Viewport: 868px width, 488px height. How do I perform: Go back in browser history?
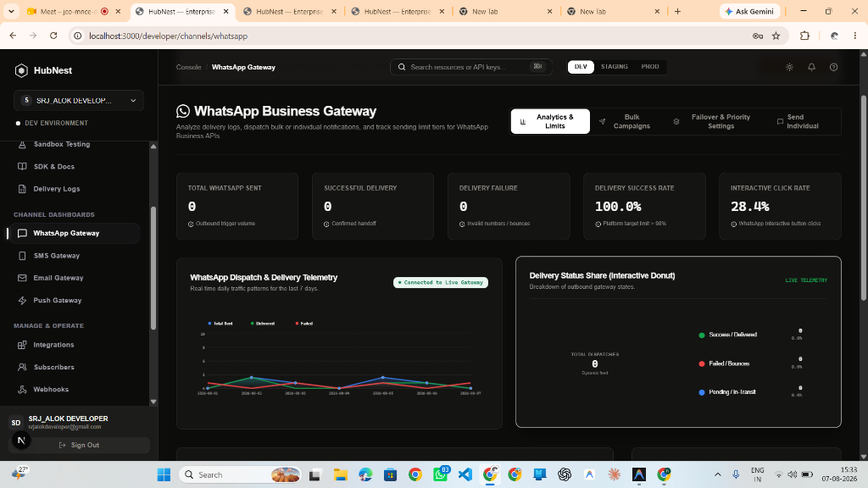point(14,36)
